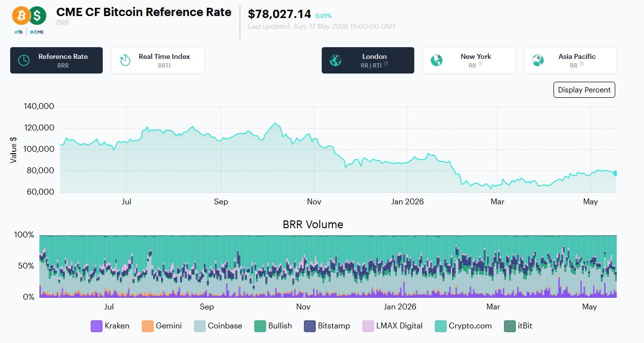Toggle Crypto.com series via teal legend swatch
Image resolution: width=644 pixels, height=343 pixels.
tap(441, 326)
